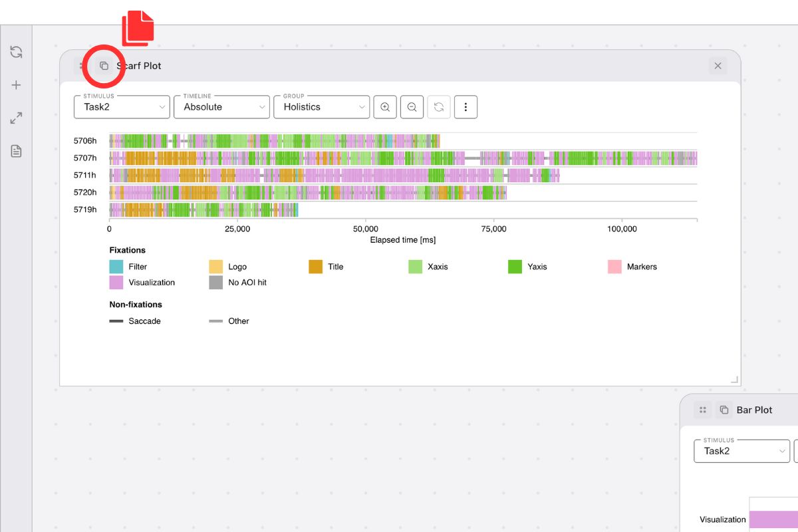
Task: Open the Scarf Plot options kebab menu
Action: pyautogui.click(x=465, y=106)
